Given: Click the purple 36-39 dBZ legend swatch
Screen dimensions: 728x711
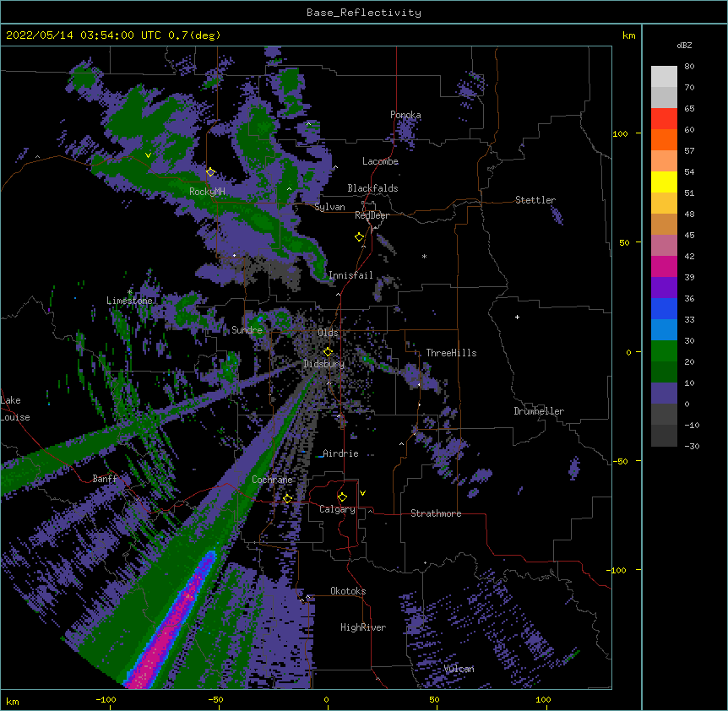Looking at the screenshot, I should [x=664, y=288].
